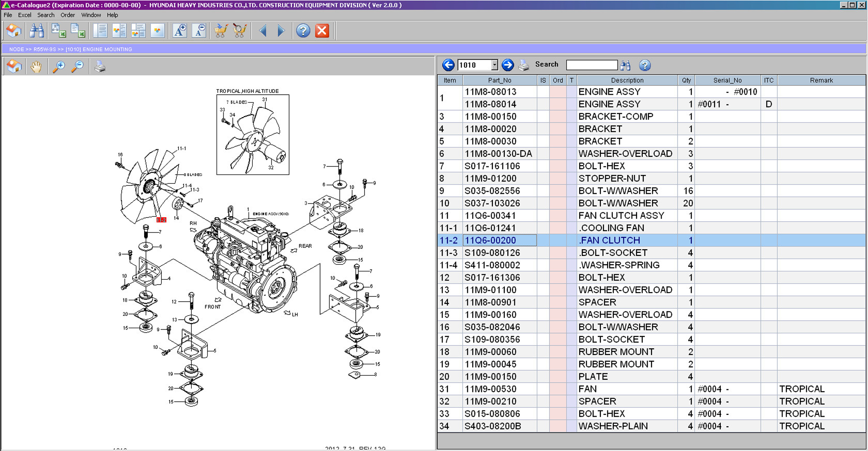The width and height of the screenshot is (868, 451).
Task: Click the binoculars search icon in the main toolbar
Action: tap(37, 31)
